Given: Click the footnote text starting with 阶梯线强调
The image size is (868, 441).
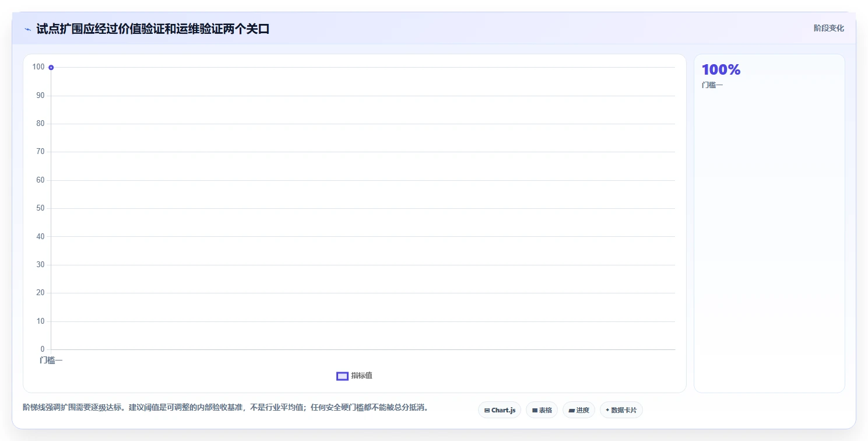Looking at the screenshot, I should point(226,407).
